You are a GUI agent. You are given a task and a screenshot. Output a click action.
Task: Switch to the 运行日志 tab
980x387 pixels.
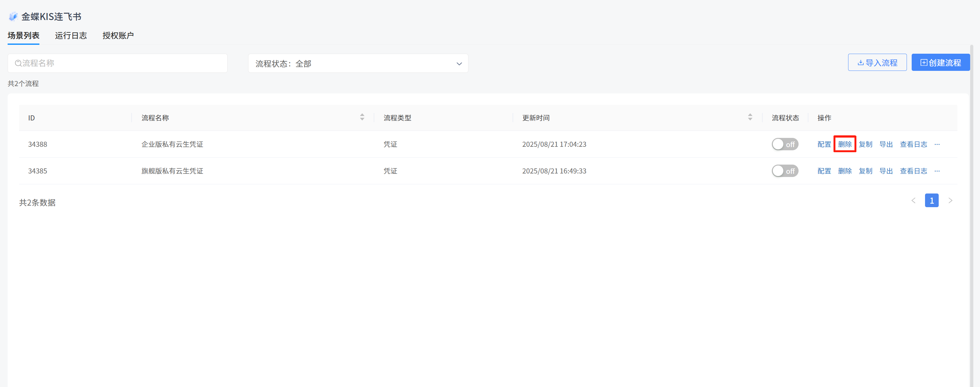point(71,35)
